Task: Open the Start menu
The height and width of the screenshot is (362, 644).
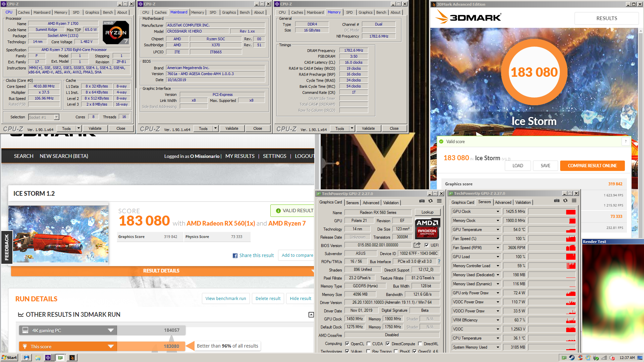Action: tap(9, 358)
